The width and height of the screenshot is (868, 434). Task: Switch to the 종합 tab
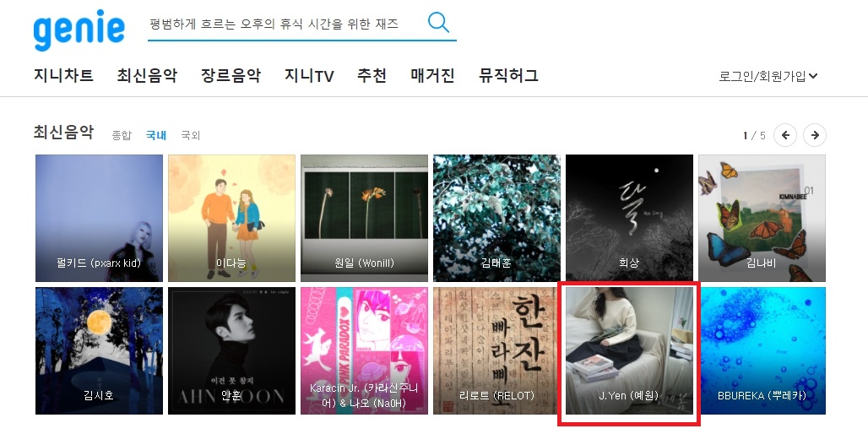click(122, 135)
